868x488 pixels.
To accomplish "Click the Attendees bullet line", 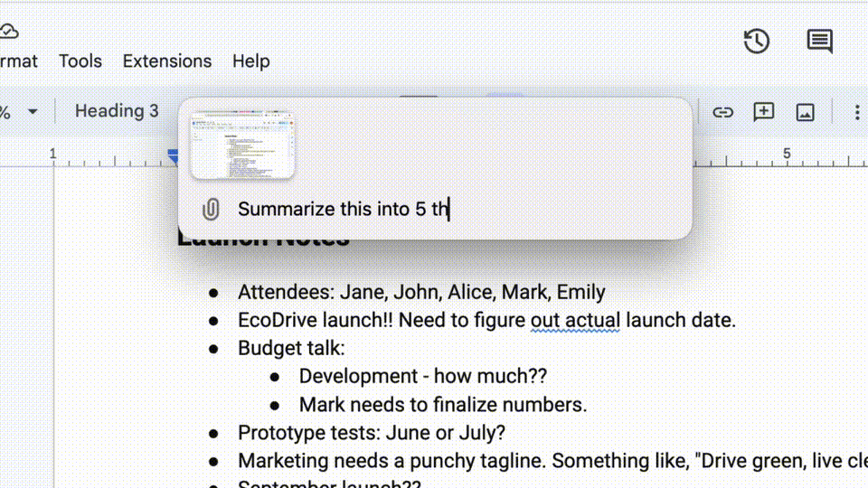I will (421, 292).
